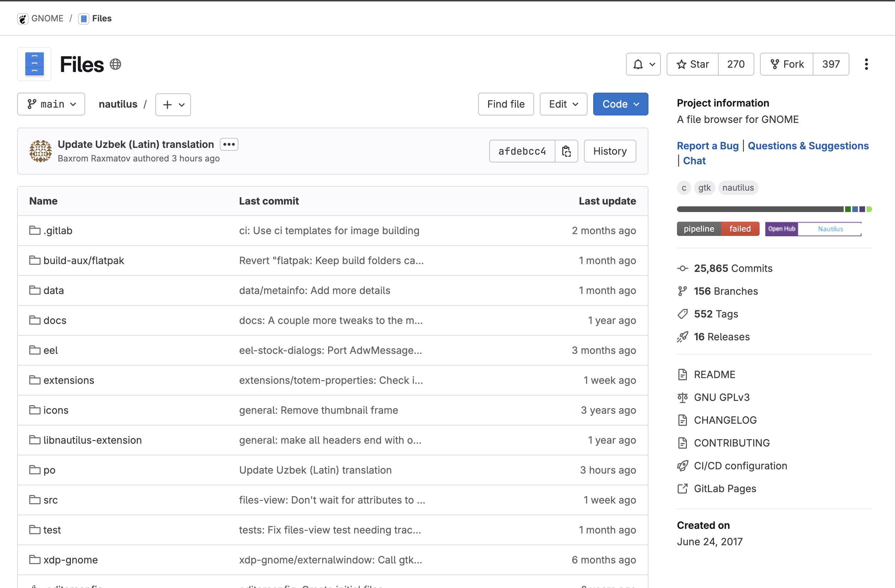Open the project actions kebab menu

tap(866, 65)
